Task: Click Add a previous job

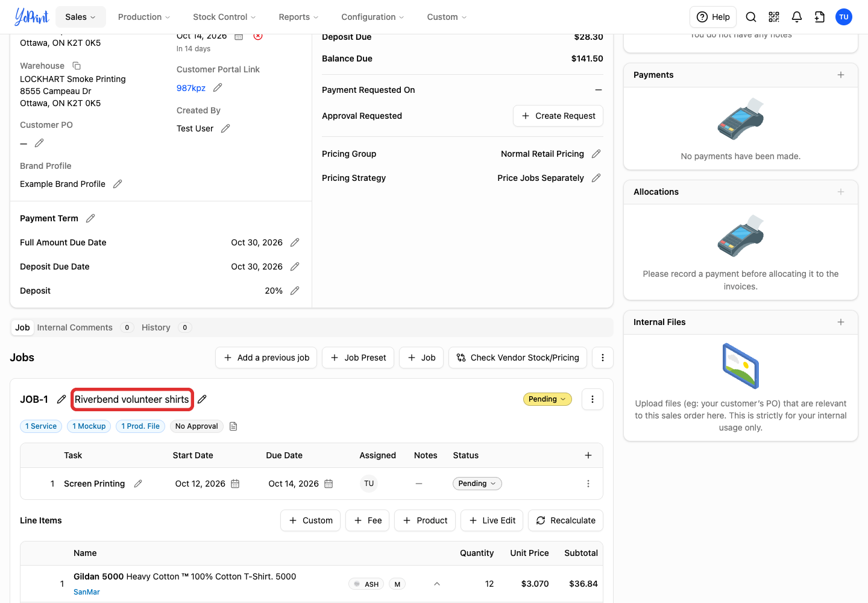Action: pos(266,358)
